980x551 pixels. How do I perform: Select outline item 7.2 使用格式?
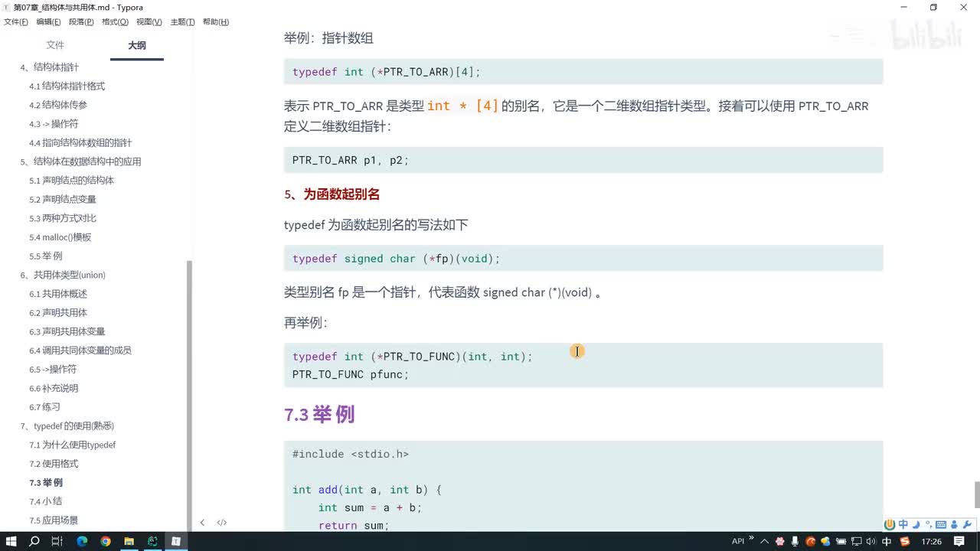pos(54,464)
